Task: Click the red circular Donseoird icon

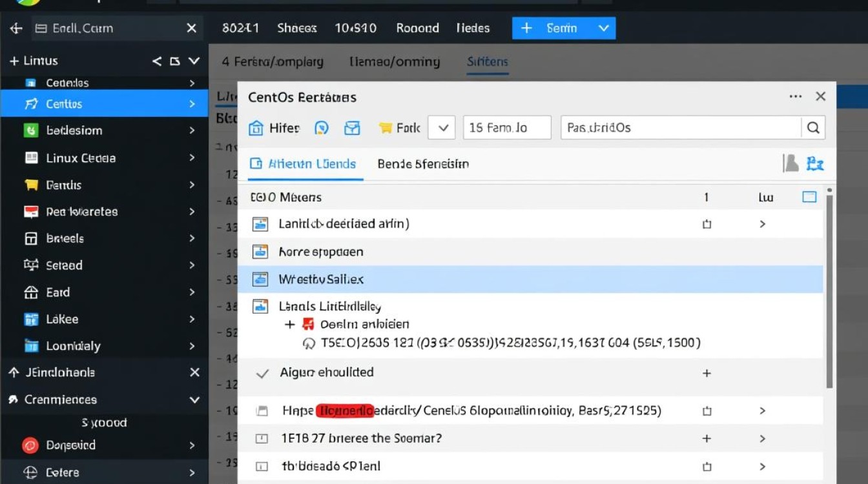Action: pos(30,445)
